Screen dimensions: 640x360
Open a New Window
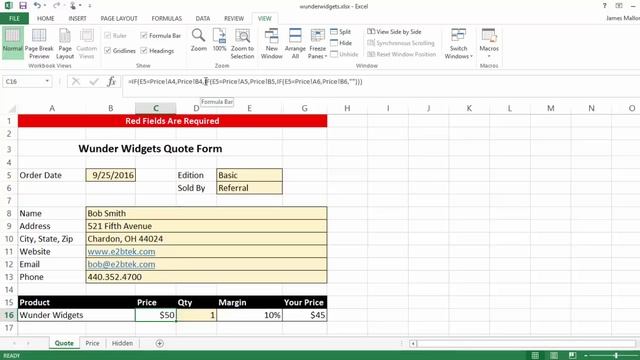click(x=271, y=43)
